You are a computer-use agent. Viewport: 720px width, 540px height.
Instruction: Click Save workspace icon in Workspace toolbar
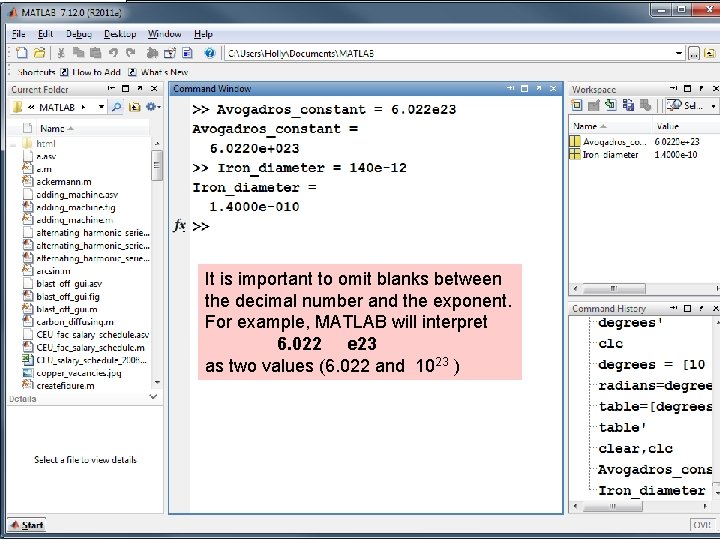click(628, 105)
